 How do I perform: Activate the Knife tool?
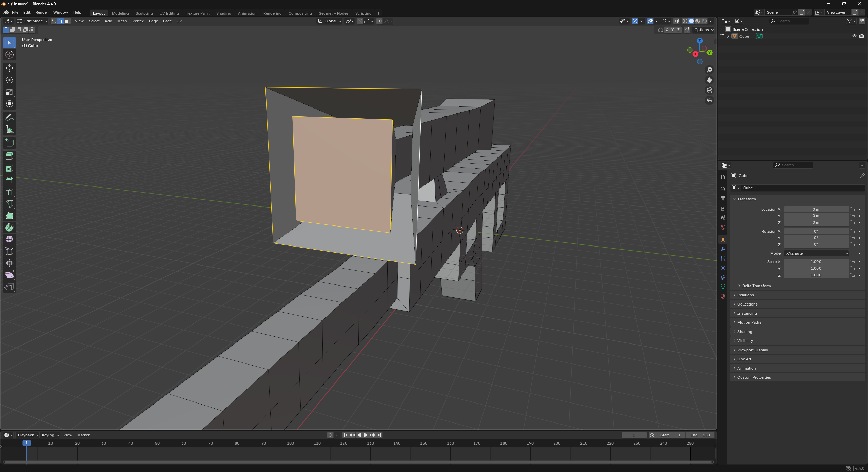[x=9, y=204]
